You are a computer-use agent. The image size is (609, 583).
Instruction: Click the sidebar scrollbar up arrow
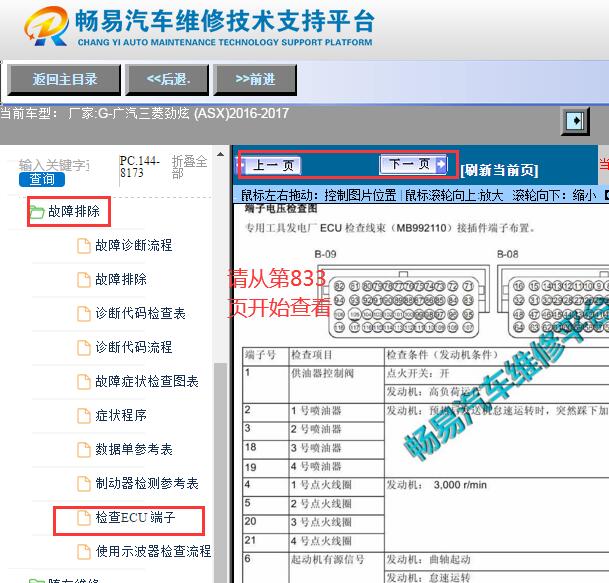tap(220, 155)
